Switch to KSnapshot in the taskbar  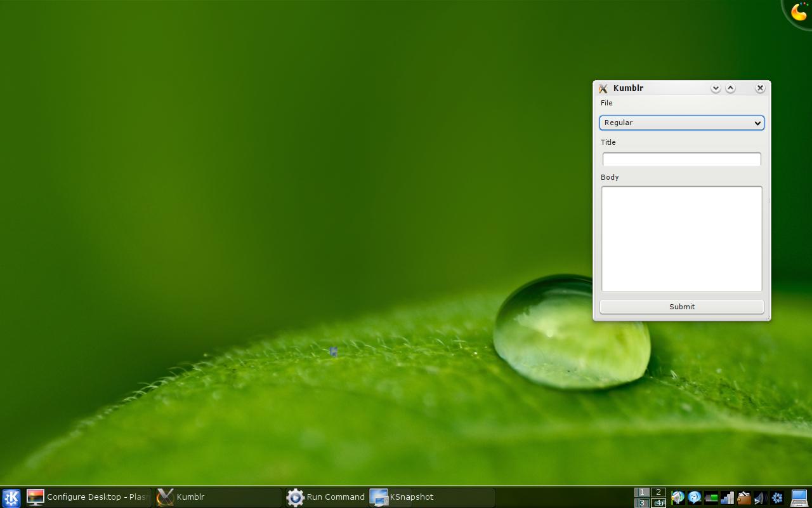point(432,497)
